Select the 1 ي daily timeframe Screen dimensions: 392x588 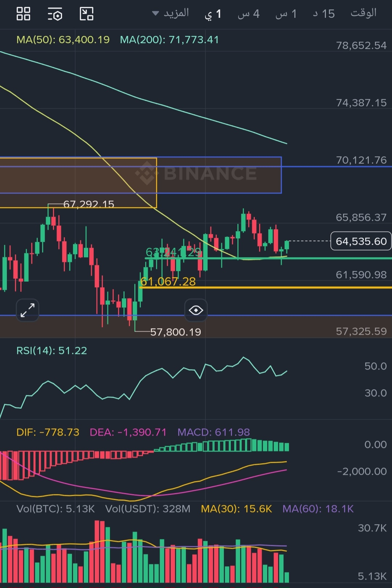click(x=213, y=14)
